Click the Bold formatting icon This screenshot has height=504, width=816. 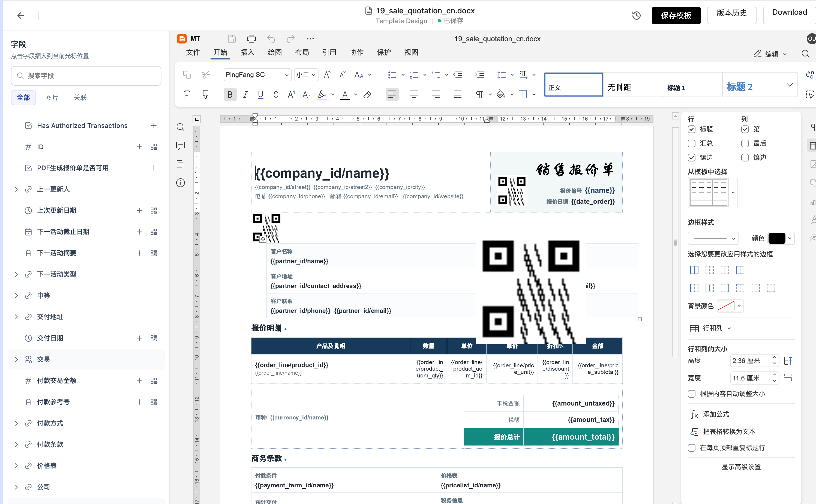tap(230, 95)
